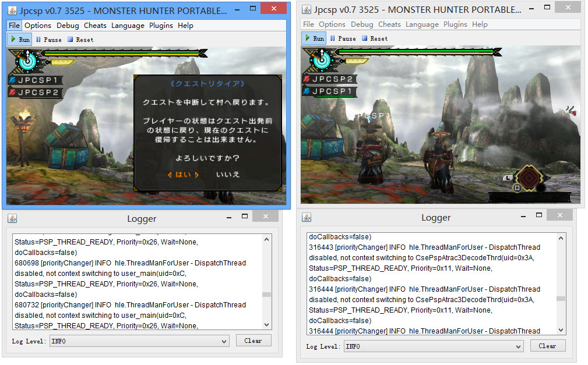Pause emulation in the left Jpcsp window
Screen dimensions: 588x365
coord(48,40)
